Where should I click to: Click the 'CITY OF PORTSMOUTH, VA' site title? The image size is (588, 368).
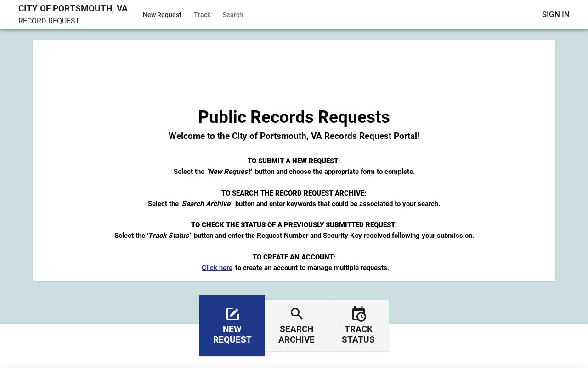point(73,9)
